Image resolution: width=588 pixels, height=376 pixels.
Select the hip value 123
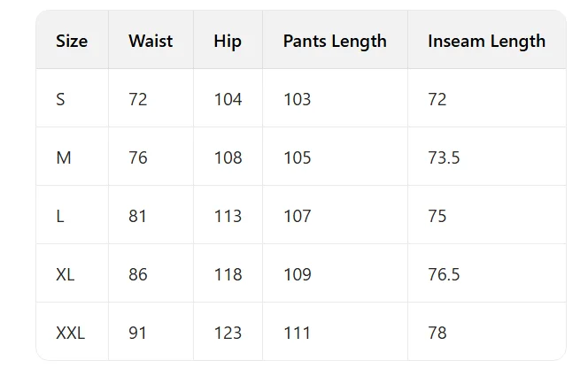[x=228, y=333]
